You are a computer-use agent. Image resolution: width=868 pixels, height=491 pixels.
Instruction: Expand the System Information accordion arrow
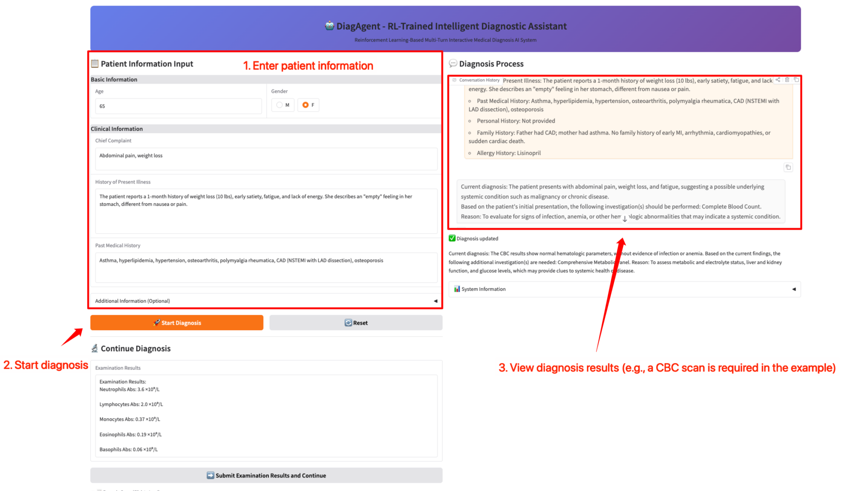click(x=794, y=289)
